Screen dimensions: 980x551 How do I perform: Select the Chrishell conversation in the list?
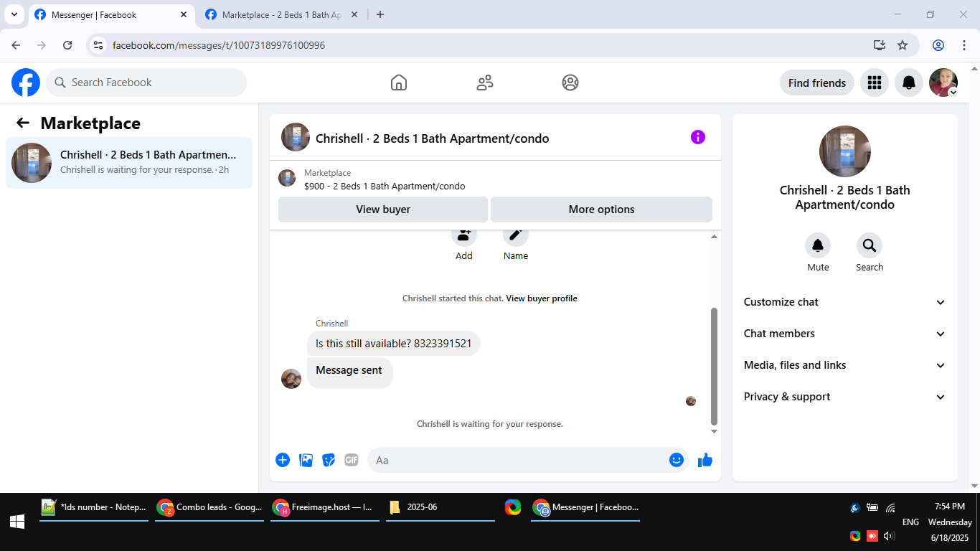[129, 163]
